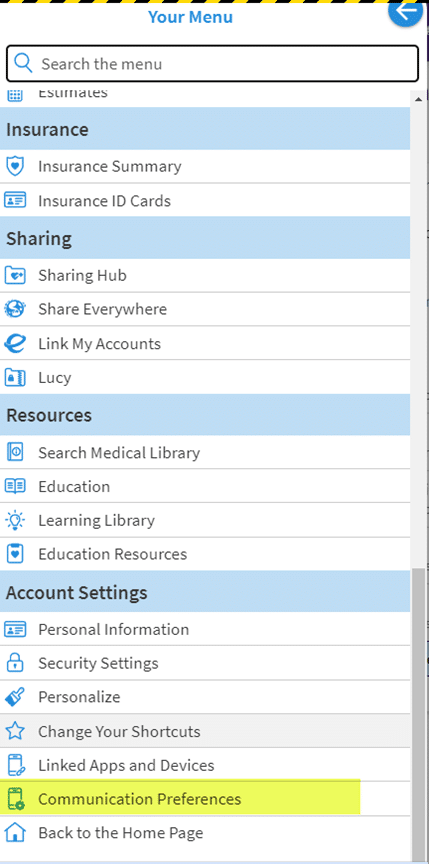Select Education Resources entry
Screen dimensions: 429x864
tap(205, 554)
